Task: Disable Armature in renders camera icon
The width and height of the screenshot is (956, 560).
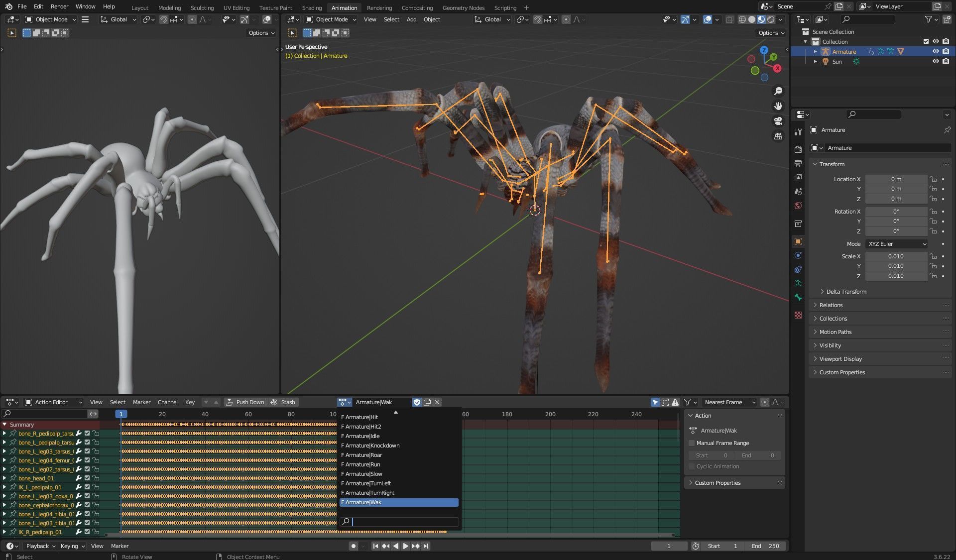Action: (946, 51)
